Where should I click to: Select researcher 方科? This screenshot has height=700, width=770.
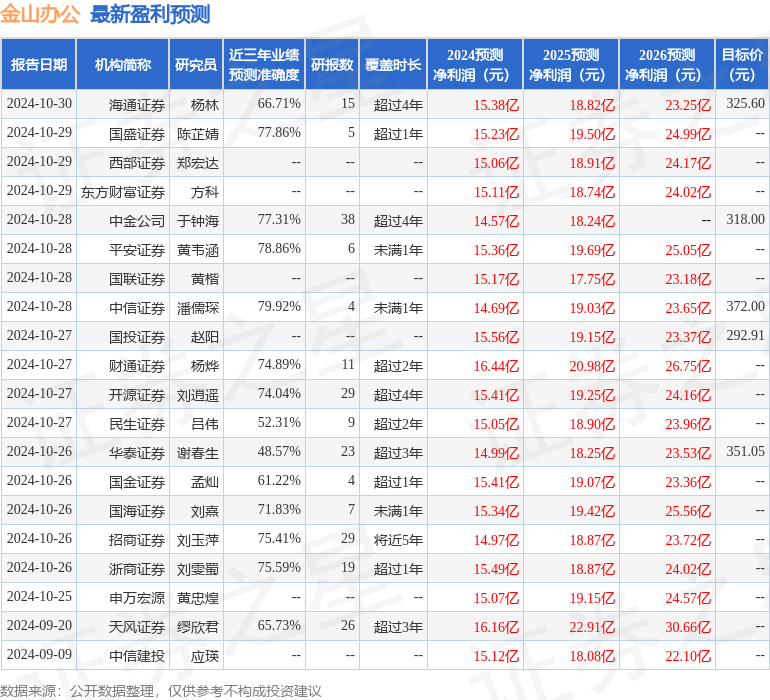[x=205, y=192]
